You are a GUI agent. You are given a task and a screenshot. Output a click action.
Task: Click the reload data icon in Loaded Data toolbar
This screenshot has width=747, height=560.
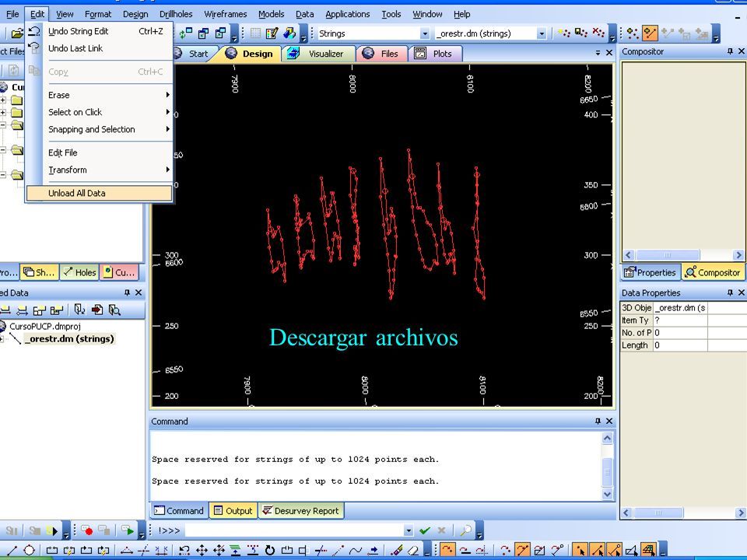(x=79, y=310)
